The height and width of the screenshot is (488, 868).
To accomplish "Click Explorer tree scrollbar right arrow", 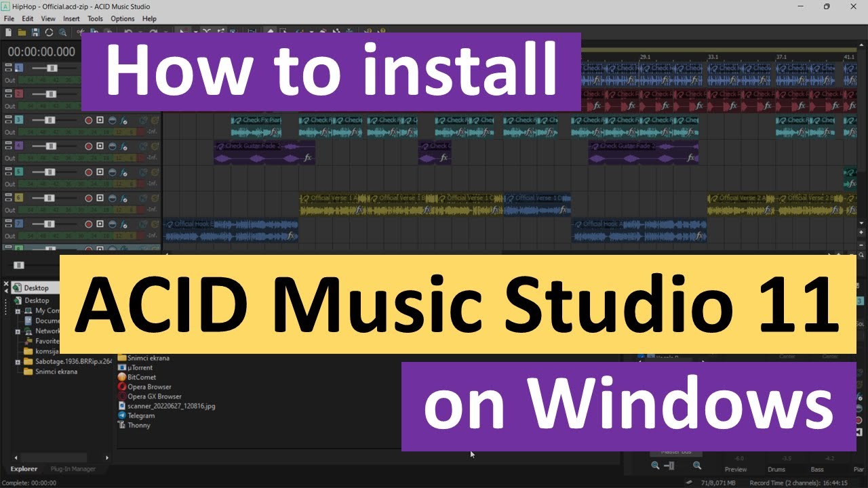I will [x=107, y=457].
